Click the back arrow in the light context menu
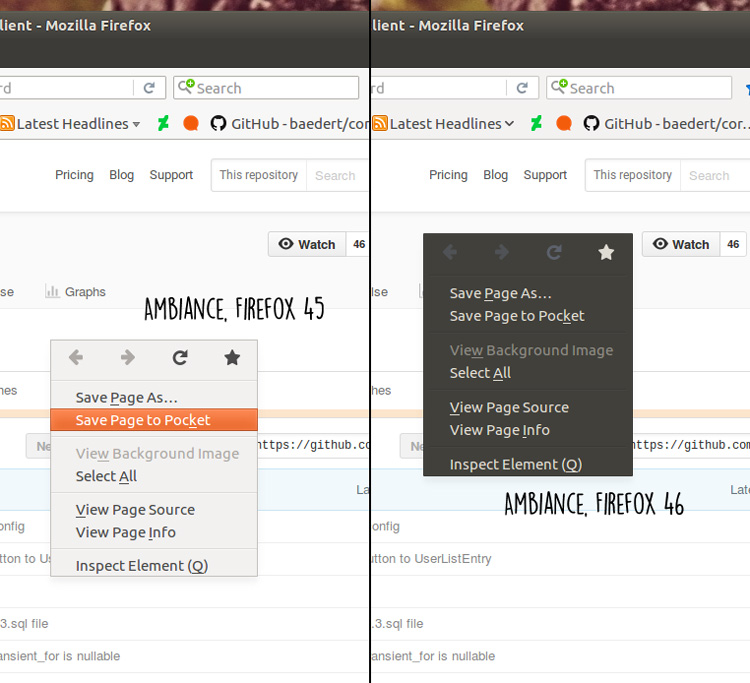The height and width of the screenshot is (683, 750). (x=76, y=358)
